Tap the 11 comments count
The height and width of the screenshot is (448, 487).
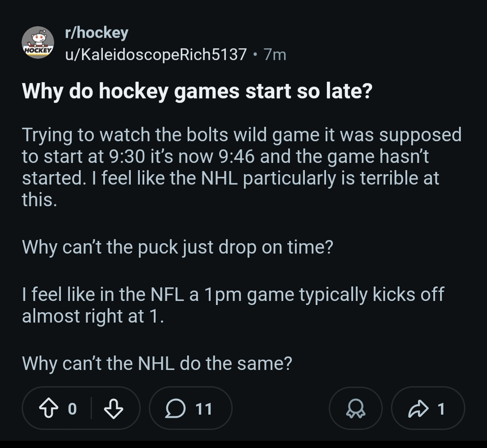(x=204, y=409)
